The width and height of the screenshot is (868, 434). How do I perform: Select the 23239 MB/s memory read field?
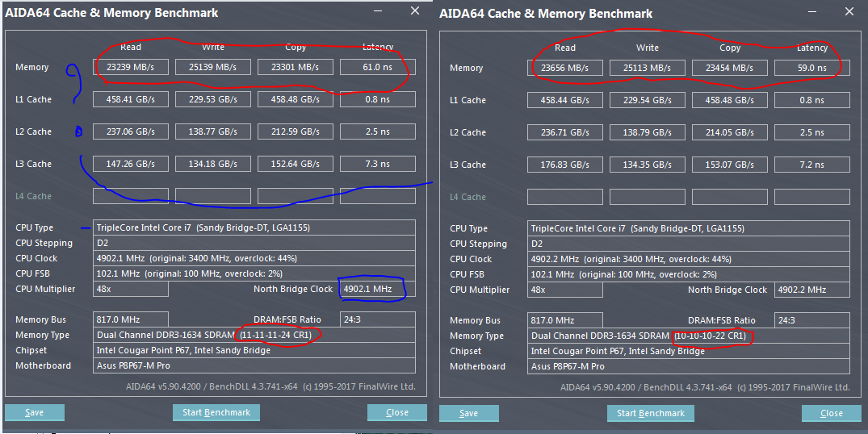131,67
